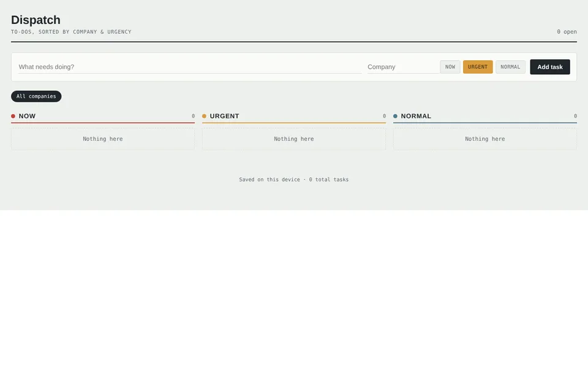Viewport: 588px width, 368px height.
Task: Click the Dispatch title
Action: 36,20
